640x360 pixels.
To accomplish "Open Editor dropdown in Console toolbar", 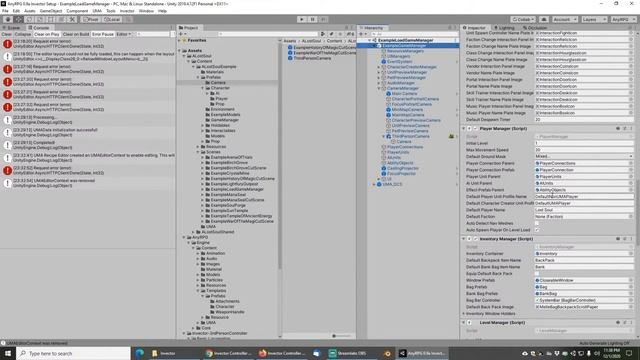I will (x=124, y=34).
